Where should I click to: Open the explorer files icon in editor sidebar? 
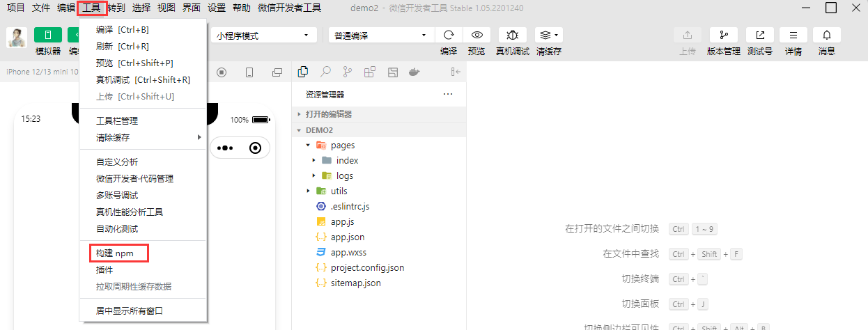pos(303,72)
